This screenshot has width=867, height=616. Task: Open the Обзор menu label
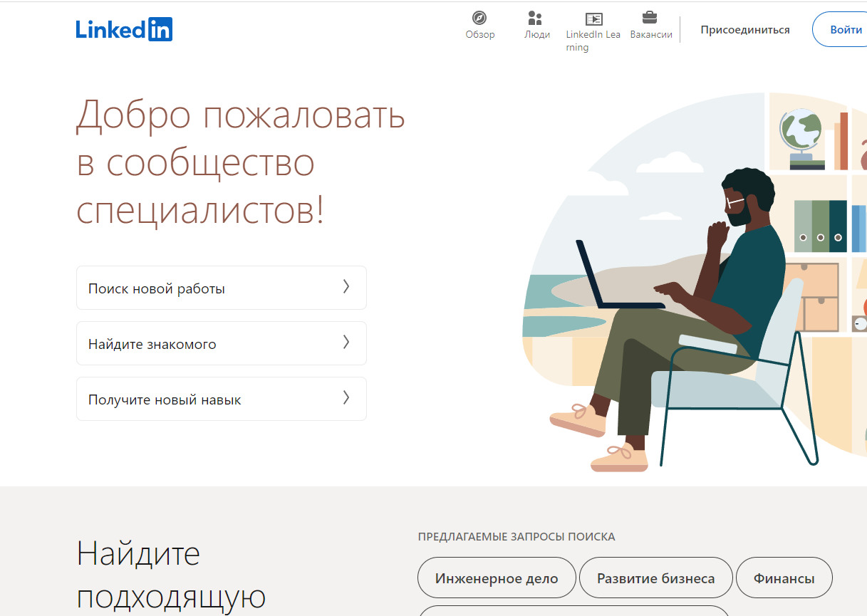tap(479, 35)
